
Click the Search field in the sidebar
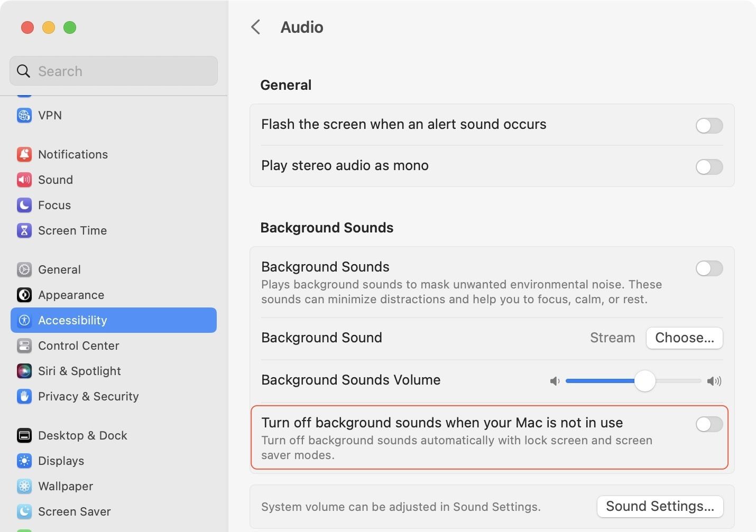click(114, 71)
